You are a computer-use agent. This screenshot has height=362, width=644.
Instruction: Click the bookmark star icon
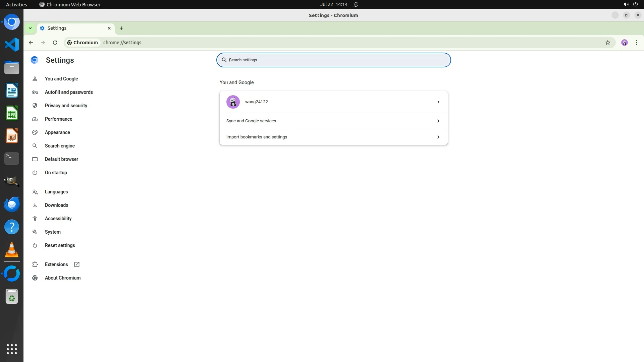(607, 43)
